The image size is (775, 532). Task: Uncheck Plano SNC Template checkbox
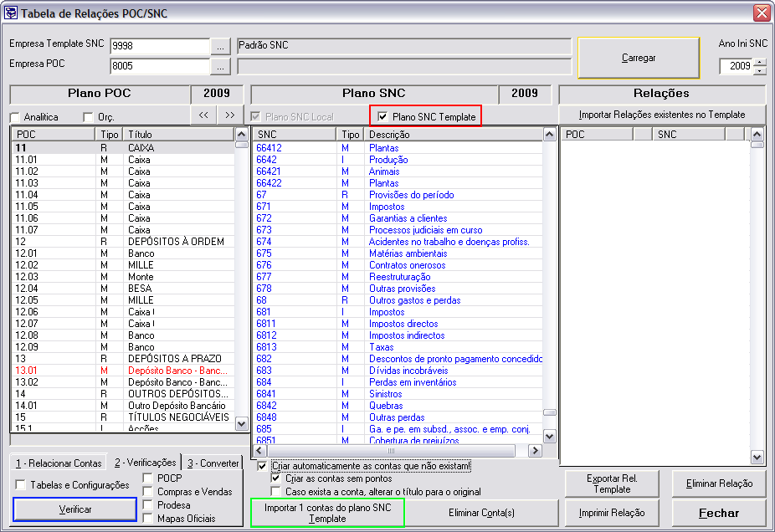[382, 116]
